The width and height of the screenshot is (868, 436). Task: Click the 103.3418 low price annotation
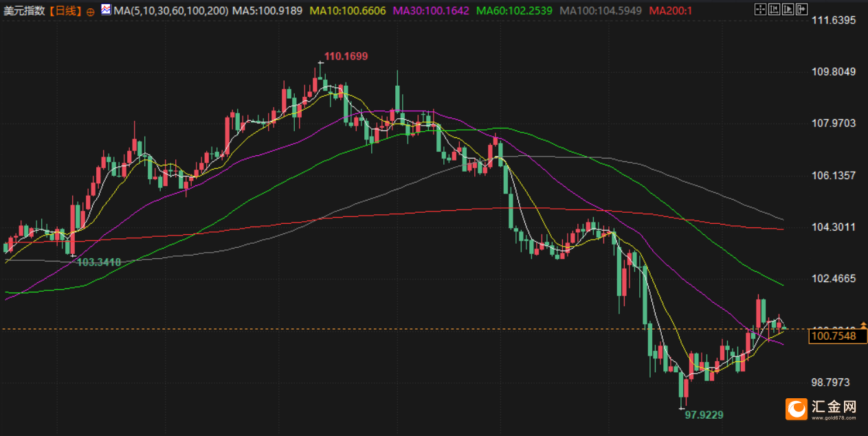[99, 262]
